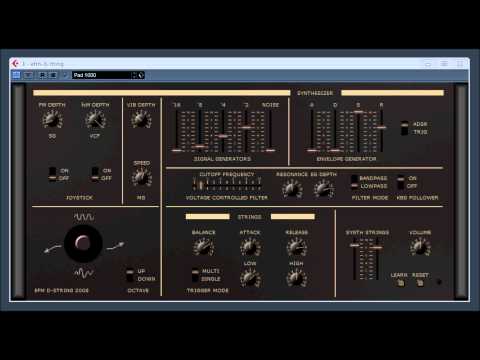This screenshot has height=360, width=480.
Task: Click the joystick ball in the black pad
Action: pos(82,242)
